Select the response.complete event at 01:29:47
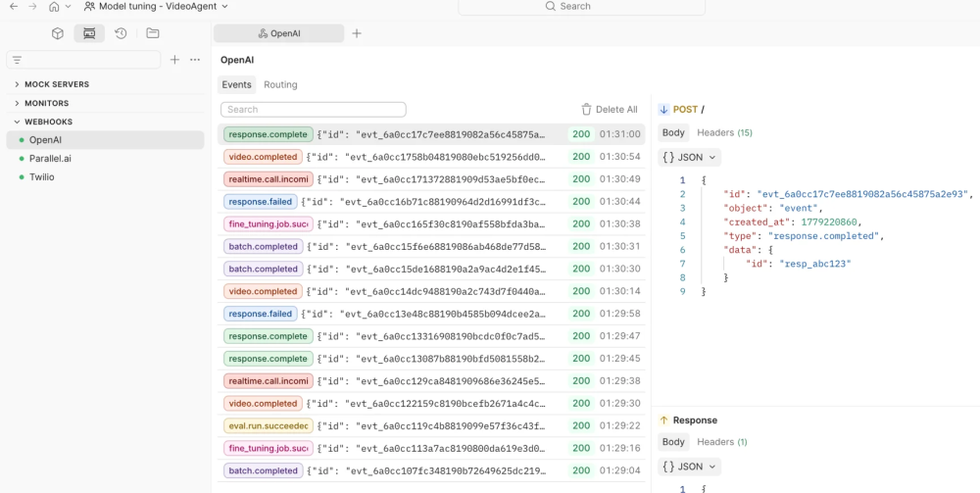 [x=431, y=336]
